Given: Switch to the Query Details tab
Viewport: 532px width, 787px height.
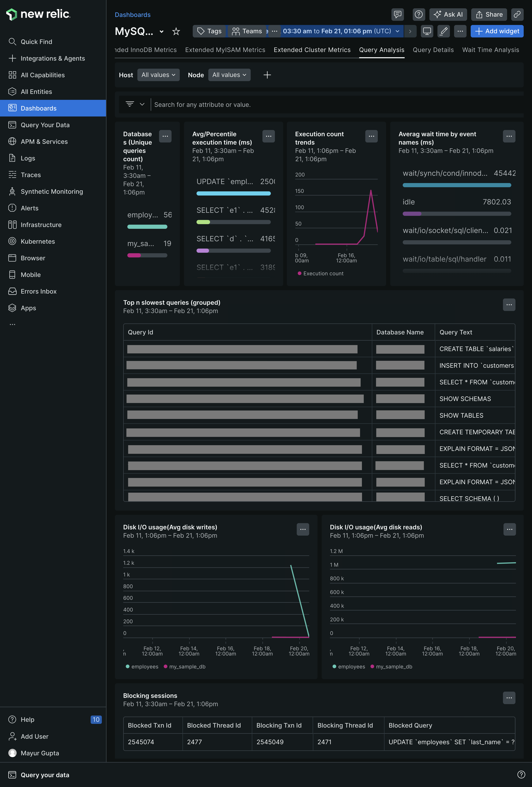Looking at the screenshot, I should pos(433,50).
